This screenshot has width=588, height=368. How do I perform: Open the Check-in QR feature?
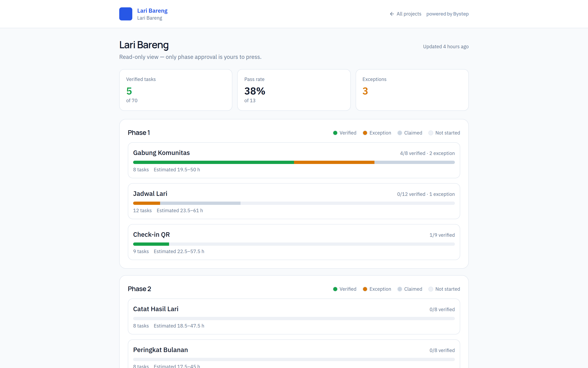pos(294,242)
